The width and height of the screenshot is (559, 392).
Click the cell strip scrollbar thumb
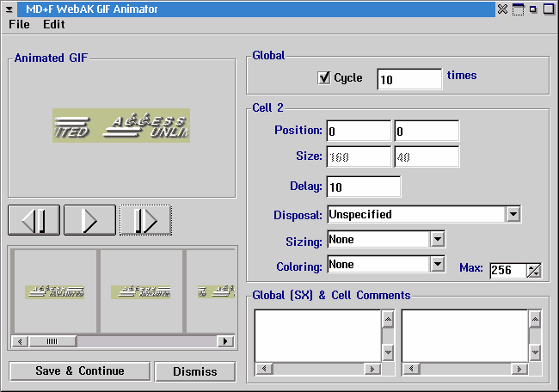[52, 341]
